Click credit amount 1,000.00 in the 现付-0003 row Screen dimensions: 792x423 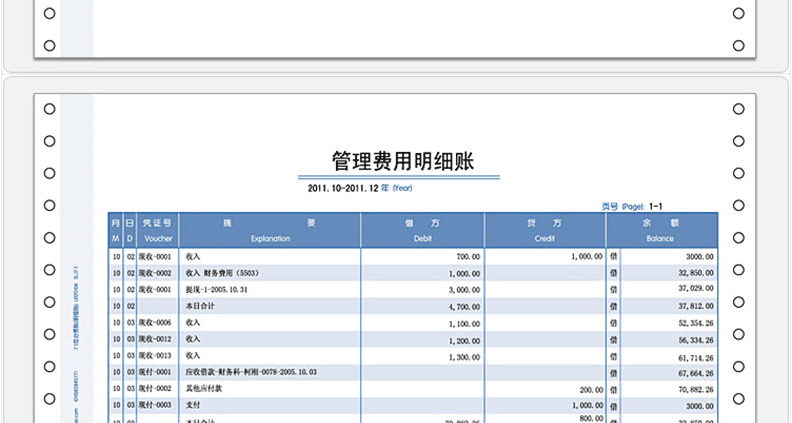587,406
